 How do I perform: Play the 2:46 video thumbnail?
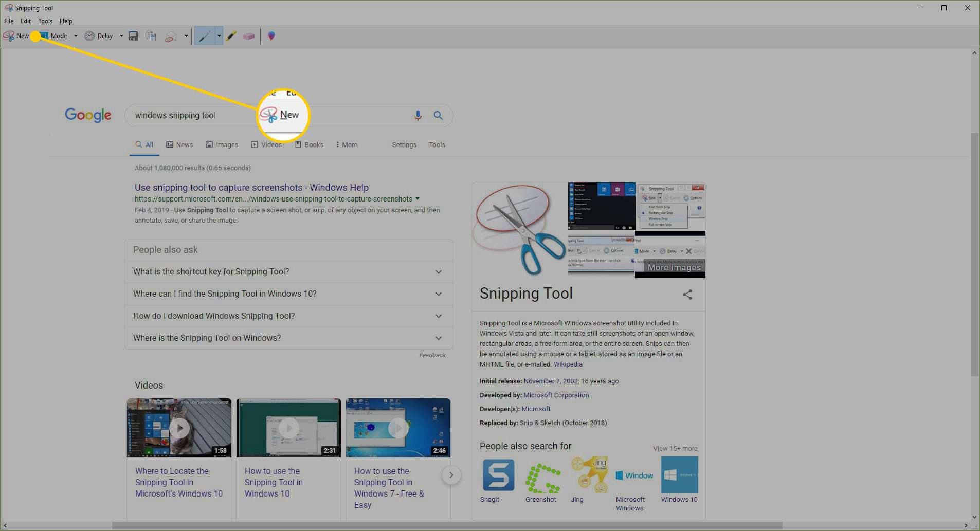coord(398,428)
